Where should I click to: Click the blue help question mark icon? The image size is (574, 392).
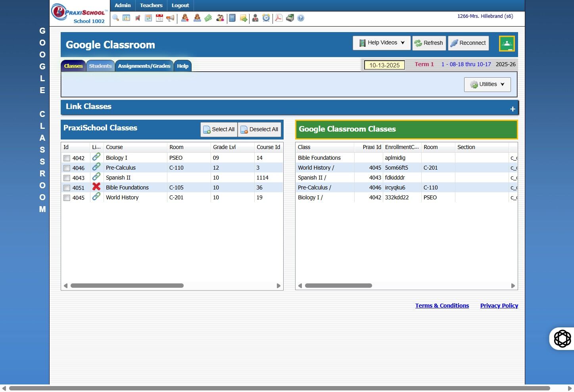coord(301,18)
